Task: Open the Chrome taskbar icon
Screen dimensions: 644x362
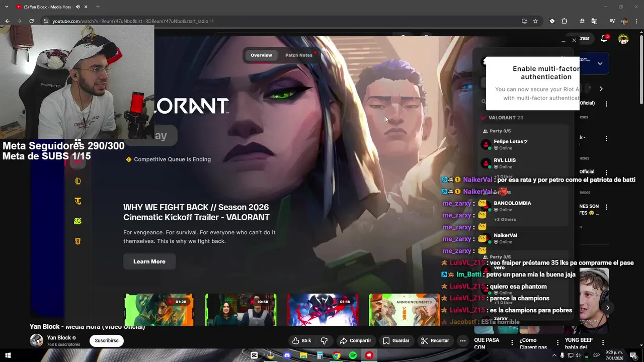Action: (x=336, y=355)
